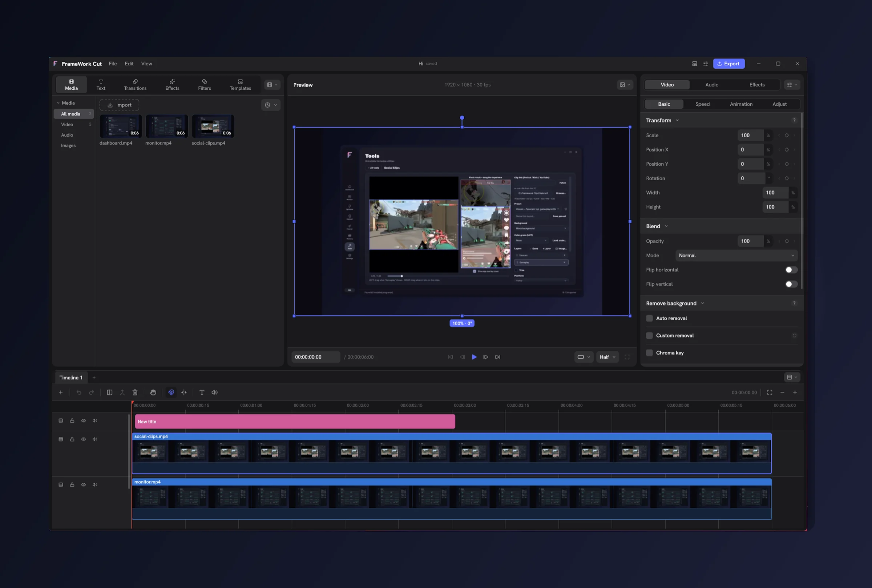Select the dashboard.mp4 thumbnail

click(121, 126)
